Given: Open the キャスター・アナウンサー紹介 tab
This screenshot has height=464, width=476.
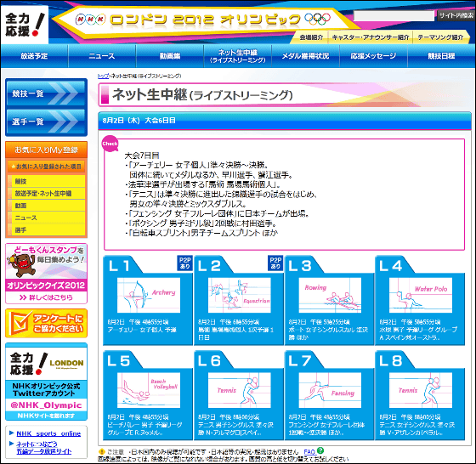Looking at the screenshot, I should 371,37.
